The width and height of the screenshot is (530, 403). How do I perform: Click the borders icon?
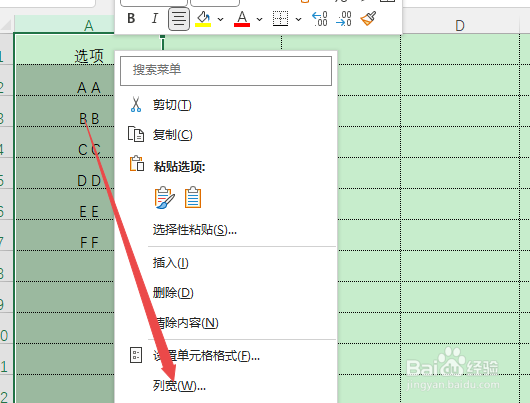281,19
